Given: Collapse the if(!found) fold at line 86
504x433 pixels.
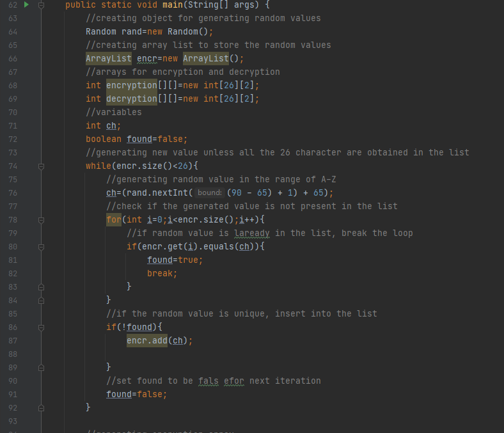Looking at the screenshot, I should coord(41,327).
